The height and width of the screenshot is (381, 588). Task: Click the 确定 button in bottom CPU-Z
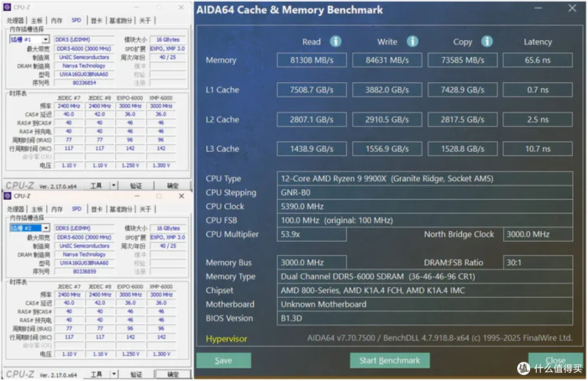tap(173, 374)
